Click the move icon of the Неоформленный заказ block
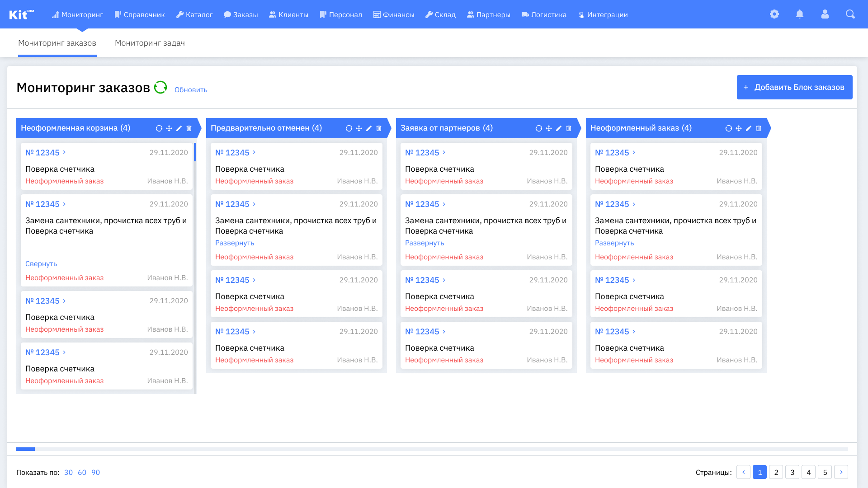 [x=739, y=128]
